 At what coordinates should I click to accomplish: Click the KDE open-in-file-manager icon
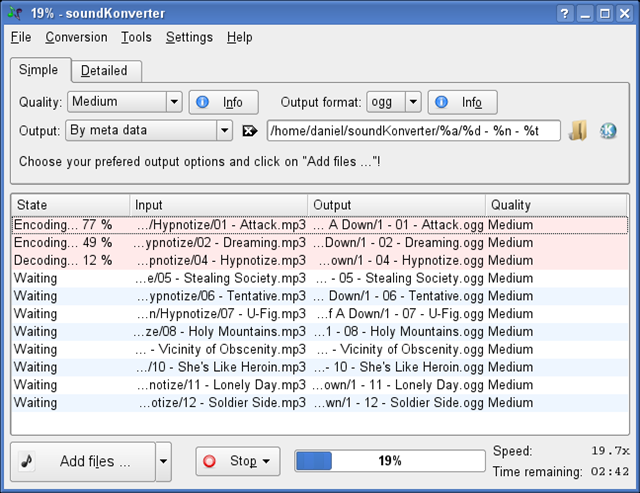[x=608, y=131]
